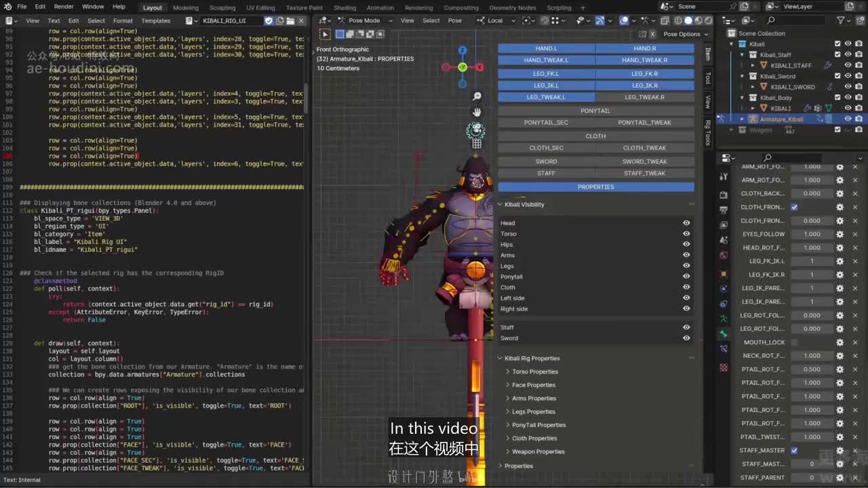
Task: Remove the MOUTH_LOCK property with X icon
Action: coord(855,342)
